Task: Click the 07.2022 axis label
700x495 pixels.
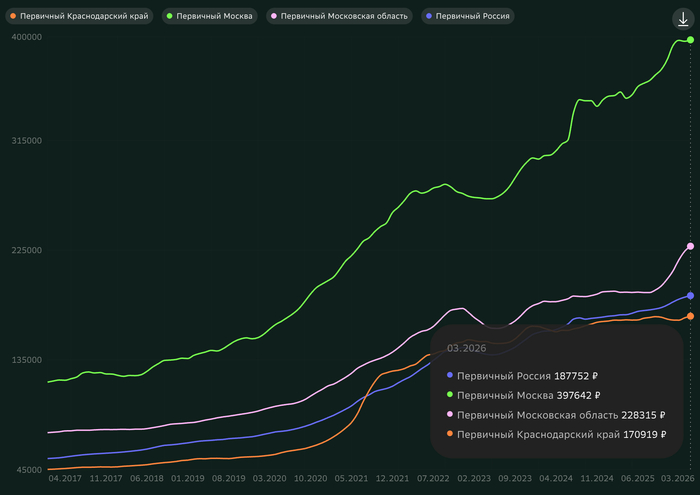Action: [x=433, y=478]
